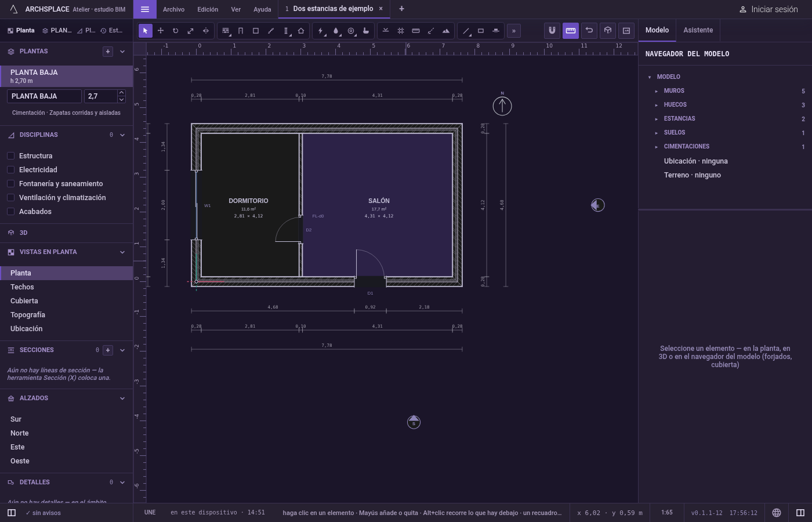The height and width of the screenshot is (522, 812).
Task: Enable Ventilación y climatización checkbox
Action: (x=10, y=198)
